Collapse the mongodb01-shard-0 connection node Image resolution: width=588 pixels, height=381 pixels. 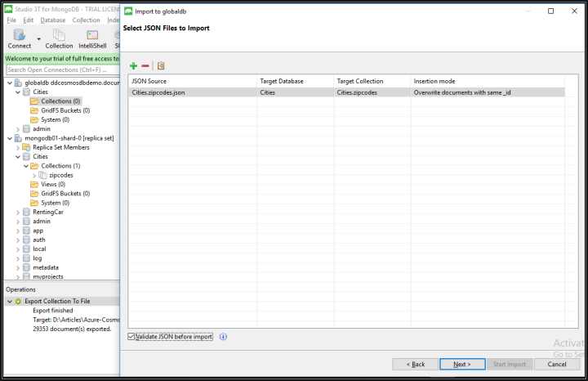(10, 138)
